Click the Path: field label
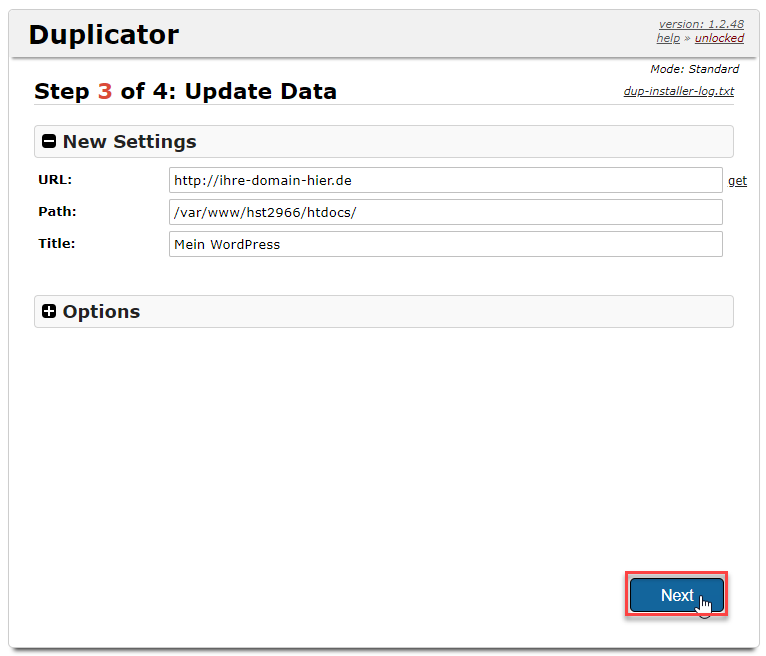The width and height of the screenshot is (766, 656). point(57,212)
